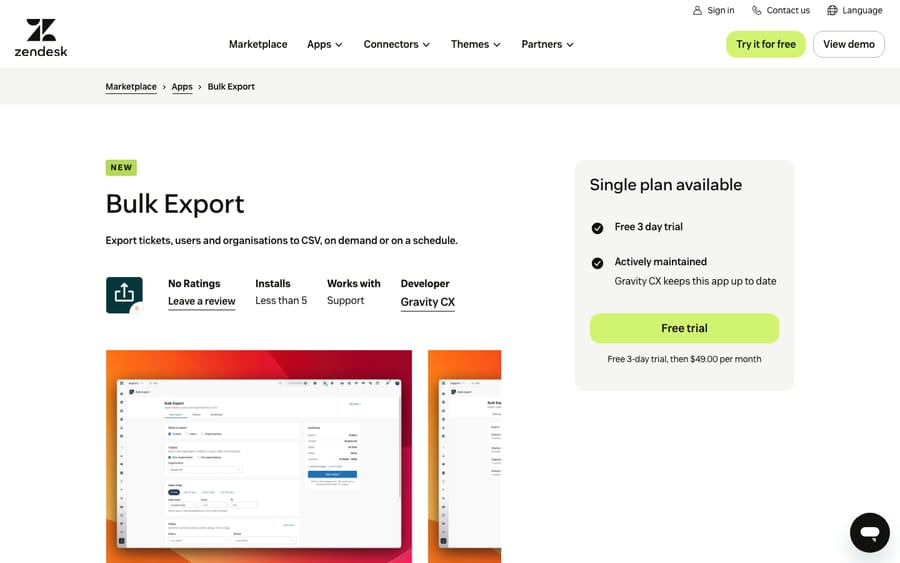Viewport: 900px width, 563px height.
Task: Click the Bulk Export app icon
Action: point(124,295)
